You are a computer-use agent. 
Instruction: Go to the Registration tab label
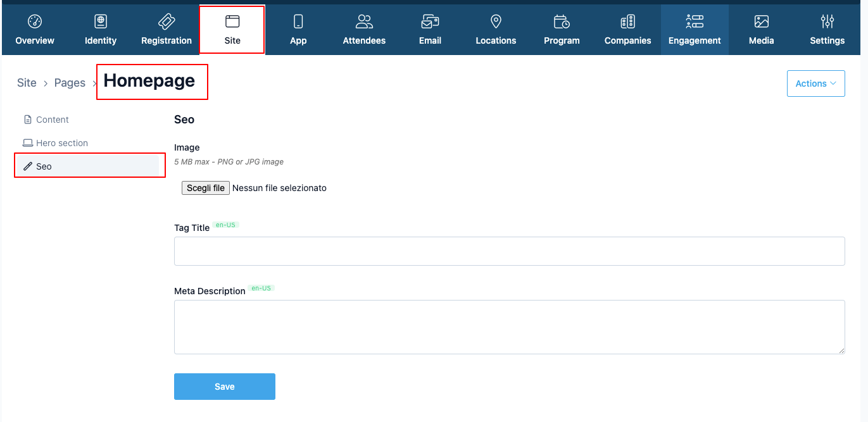click(x=167, y=40)
